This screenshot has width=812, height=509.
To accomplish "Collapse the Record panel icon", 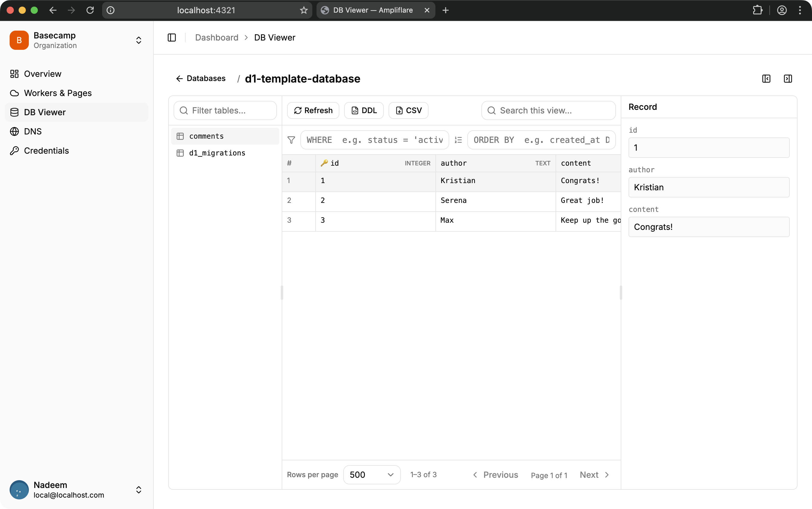I will tap(788, 78).
